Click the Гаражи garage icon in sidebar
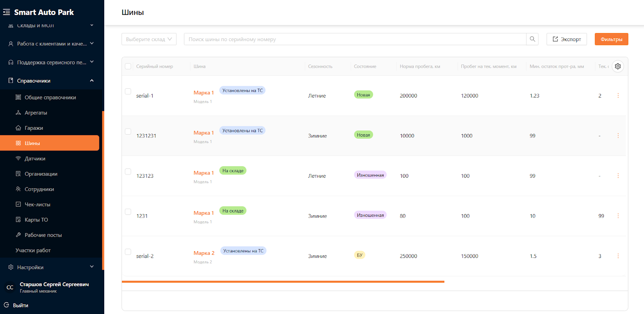 (18, 128)
